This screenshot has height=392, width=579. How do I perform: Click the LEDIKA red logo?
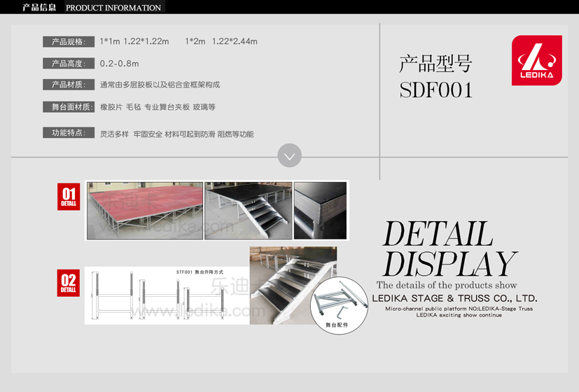pos(537,60)
